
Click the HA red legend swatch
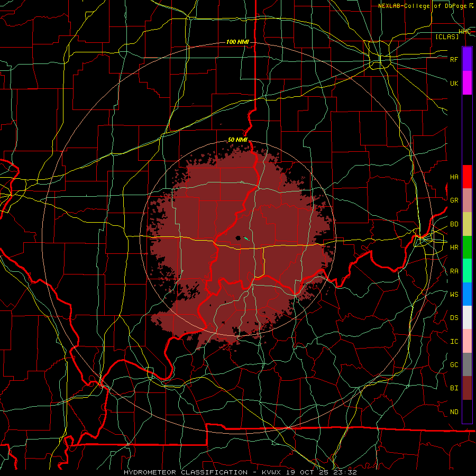pos(467,177)
